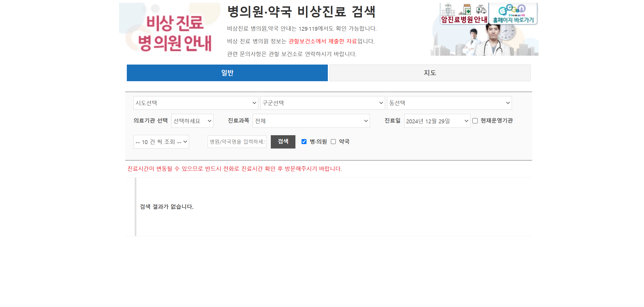Enable the 현재운영기관 checkbox
Screen dimensions: 644x307
click(x=475, y=121)
